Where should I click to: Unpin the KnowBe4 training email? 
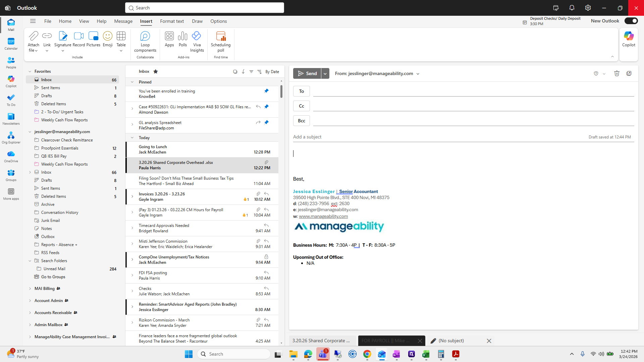coord(266,91)
